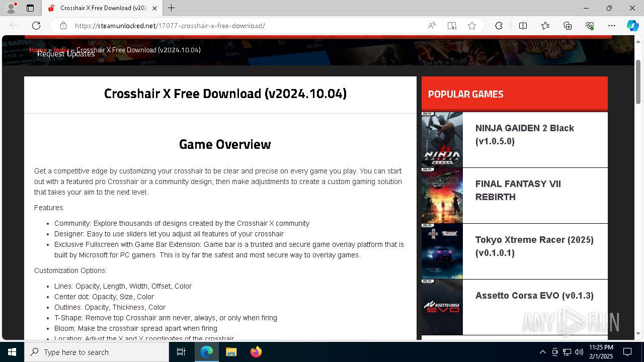Show hidden tray icons chevron
The image size is (644, 362).
(542, 352)
